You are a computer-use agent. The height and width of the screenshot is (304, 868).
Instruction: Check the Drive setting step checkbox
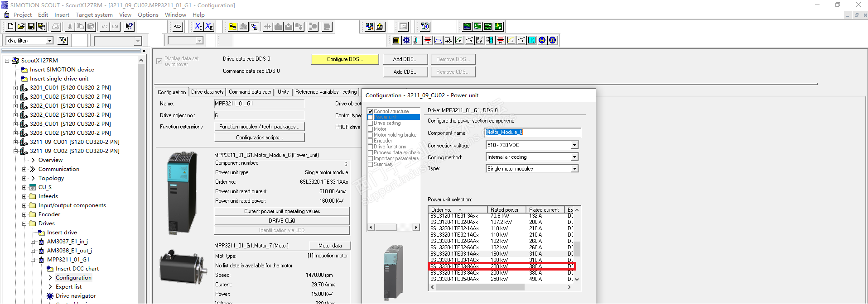coord(370,123)
